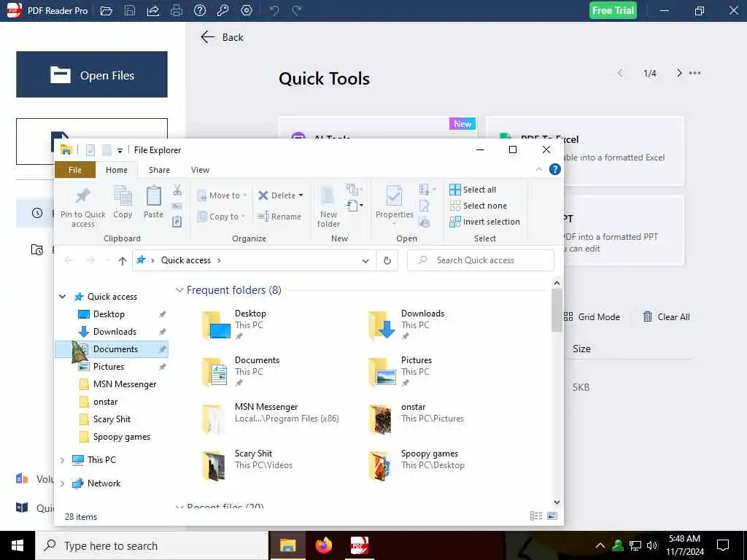Open the Move to dropdown
The image size is (747, 560).
tap(222, 195)
